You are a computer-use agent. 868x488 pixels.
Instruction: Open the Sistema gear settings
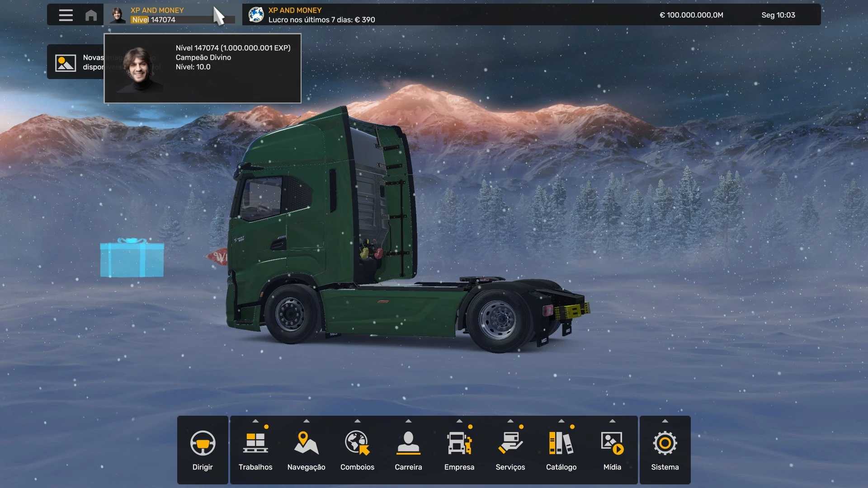665,443
